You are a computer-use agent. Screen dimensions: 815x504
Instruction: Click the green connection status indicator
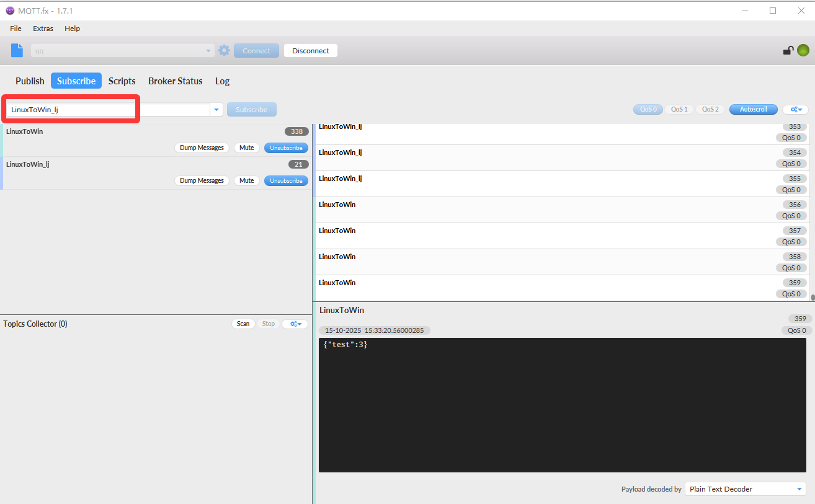(803, 51)
